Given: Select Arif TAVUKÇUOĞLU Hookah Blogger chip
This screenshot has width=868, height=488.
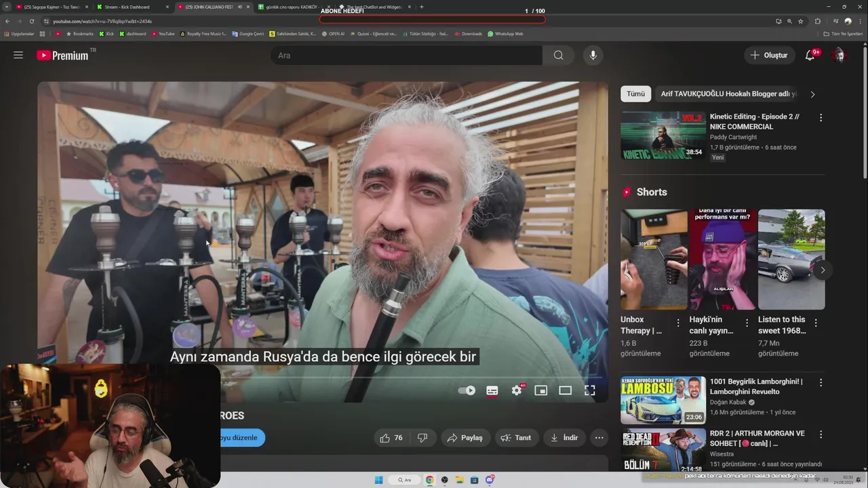Looking at the screenshot, I should click(x=729, y=94).
